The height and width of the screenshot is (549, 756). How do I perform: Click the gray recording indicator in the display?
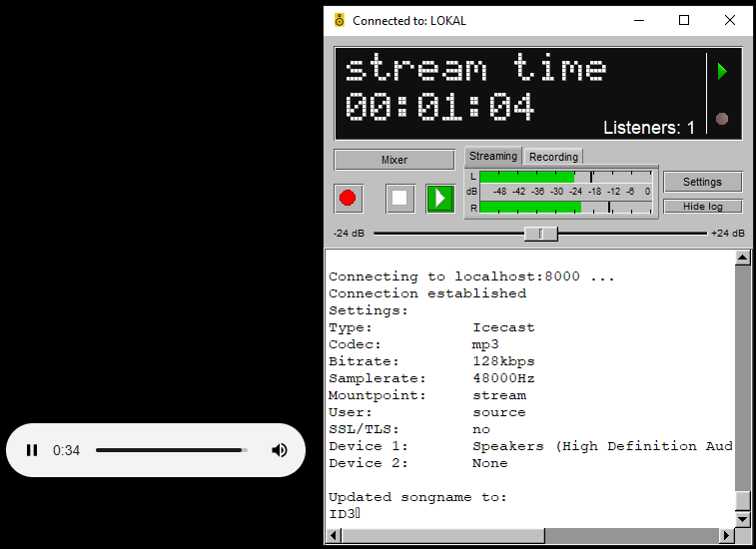point(722,119)
